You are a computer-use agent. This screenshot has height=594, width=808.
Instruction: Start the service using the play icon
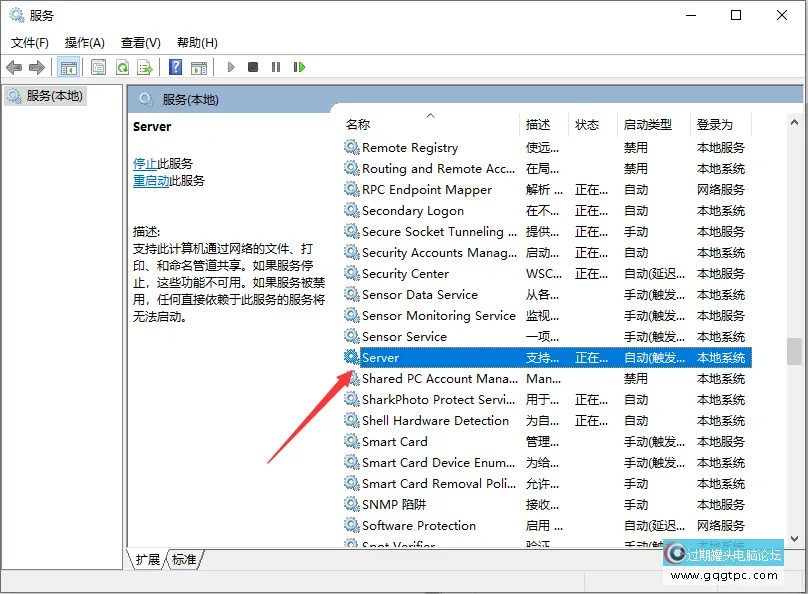tap(230, 67)
